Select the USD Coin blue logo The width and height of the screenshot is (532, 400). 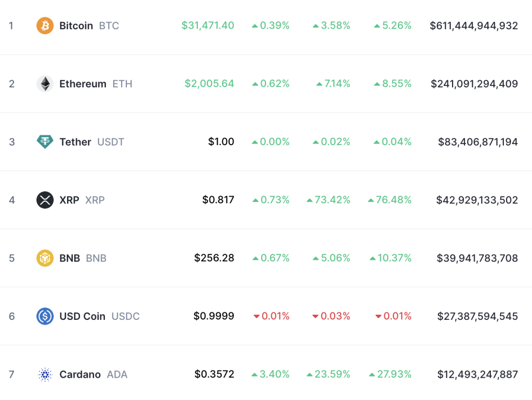[46, 316]
